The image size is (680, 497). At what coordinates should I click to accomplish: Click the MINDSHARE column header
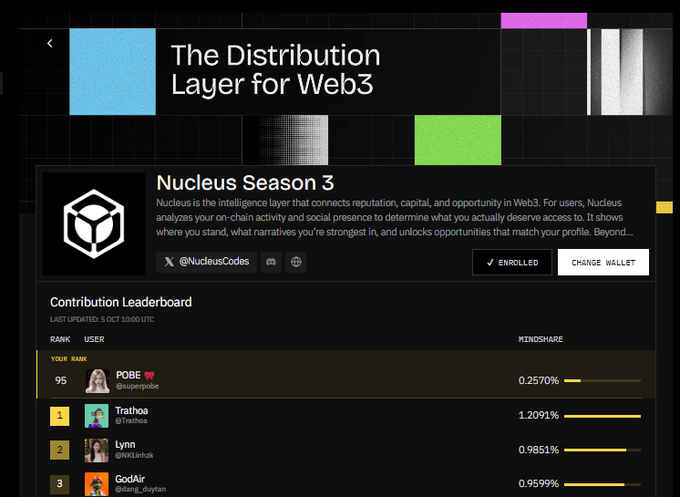point(540,339)
